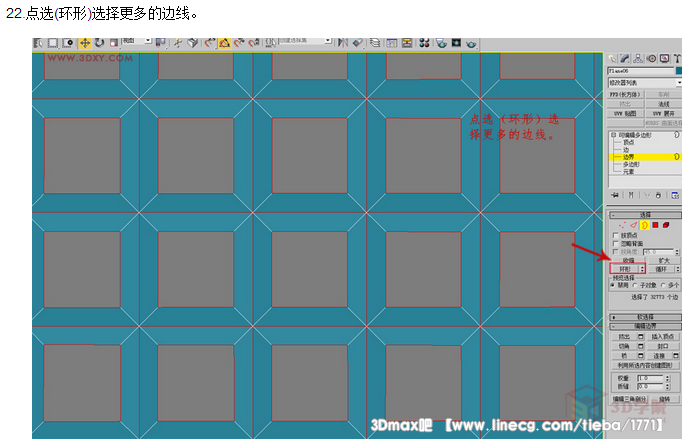The width and height of the screenshot is (692, 442).
Task: Collapse the 编辑边界 rollout
Action: click(645, 326)
